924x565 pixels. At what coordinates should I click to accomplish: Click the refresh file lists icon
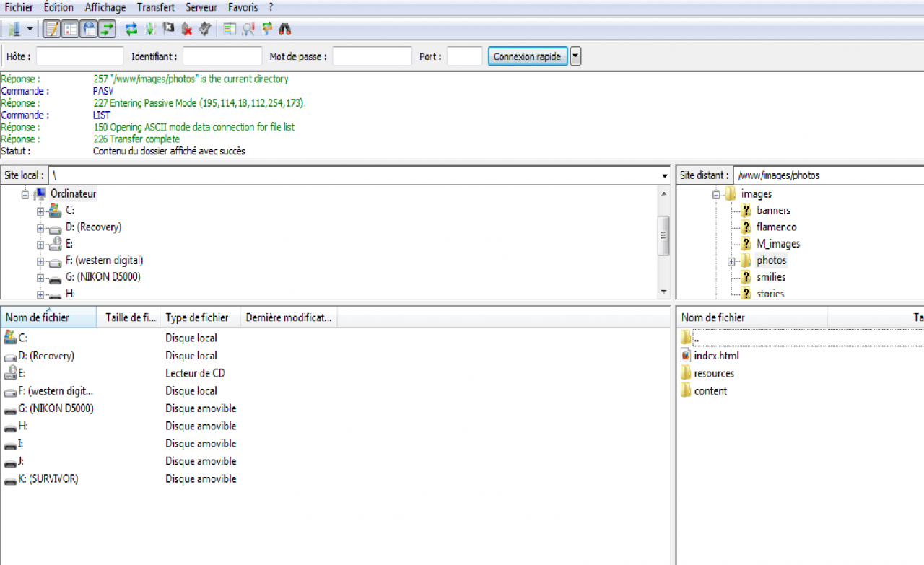131,29
